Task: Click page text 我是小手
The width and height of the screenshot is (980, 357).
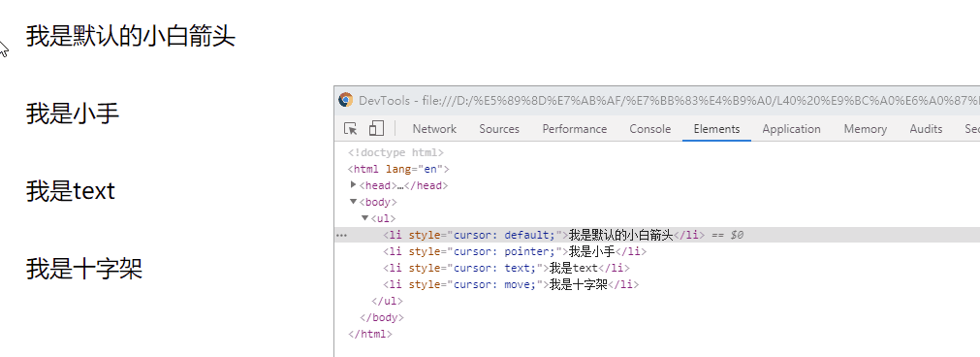Action: [x=73, y=114]
